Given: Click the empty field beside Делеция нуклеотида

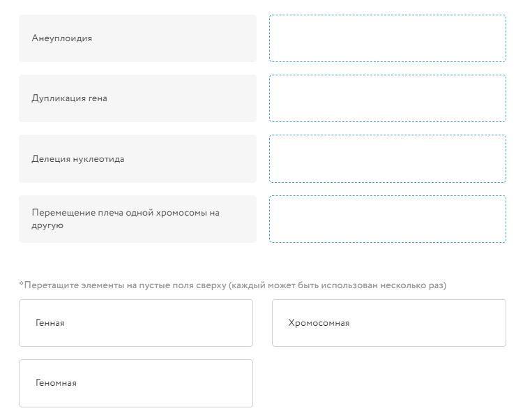Looking at the screenshot, I should (388, 159).
